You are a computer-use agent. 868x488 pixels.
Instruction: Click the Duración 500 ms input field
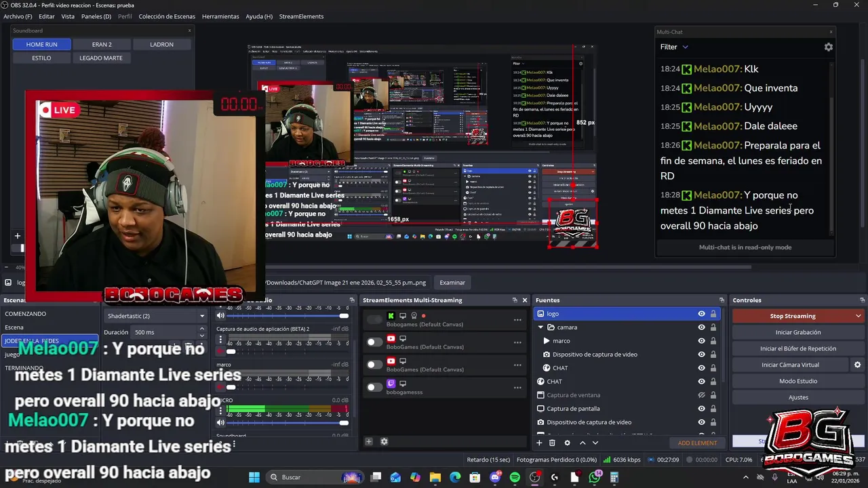click(165, 332)
